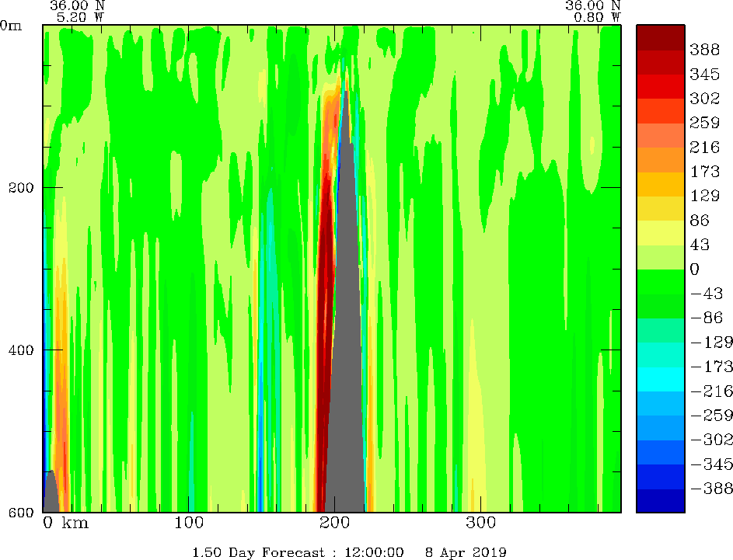Click the 129 colorbar label
The width and height of the screenshot is (733, 560).
[704, 196]
